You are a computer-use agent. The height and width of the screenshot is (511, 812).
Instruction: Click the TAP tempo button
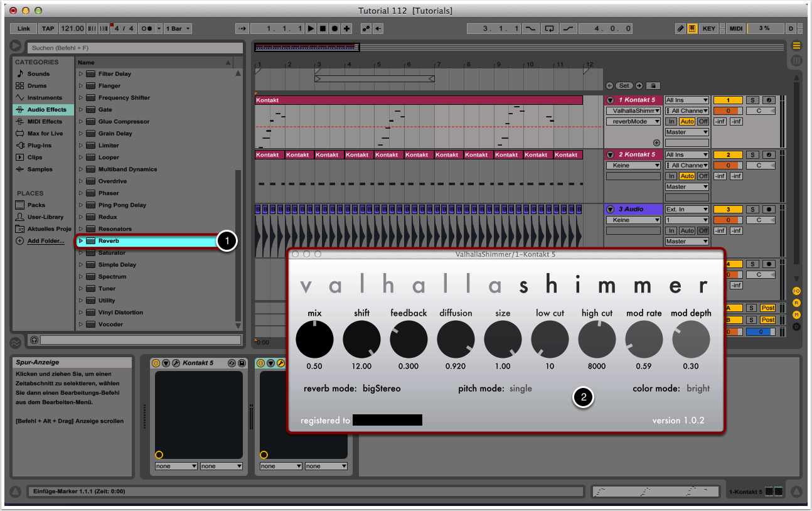48,29
